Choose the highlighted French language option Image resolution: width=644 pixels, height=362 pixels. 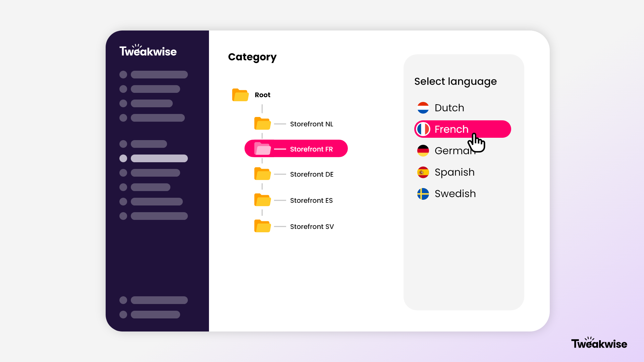click(x=451, y=129)
